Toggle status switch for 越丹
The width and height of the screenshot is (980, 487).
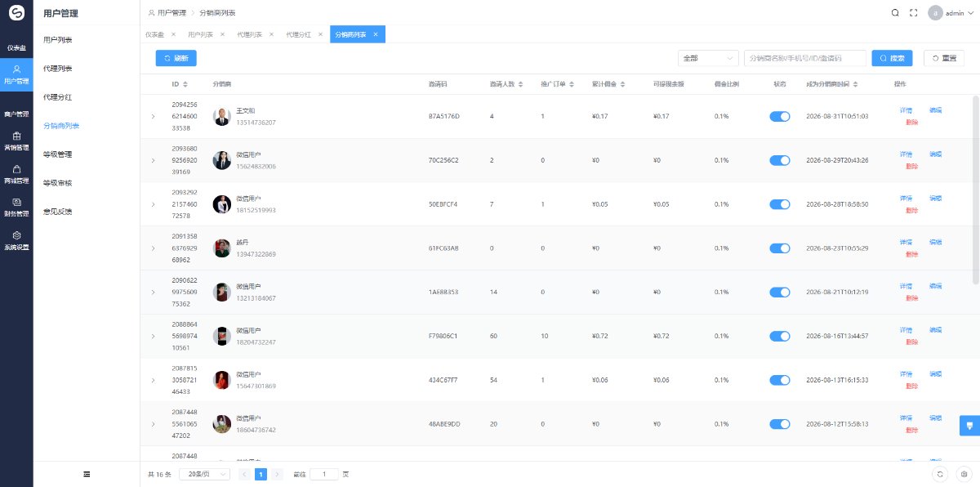tap(780, 248)
